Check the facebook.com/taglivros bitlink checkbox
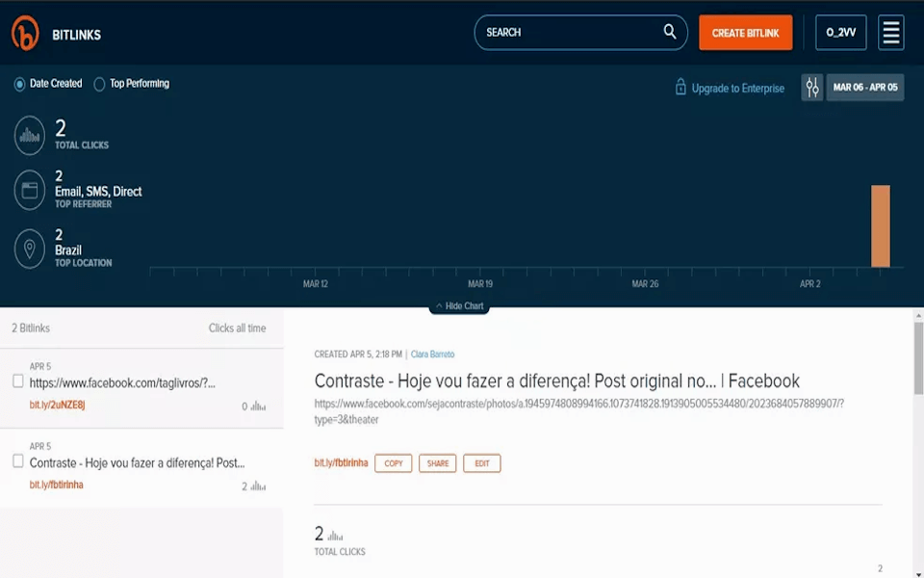Viewport: 924px width, 578px height. click(18, 381)
